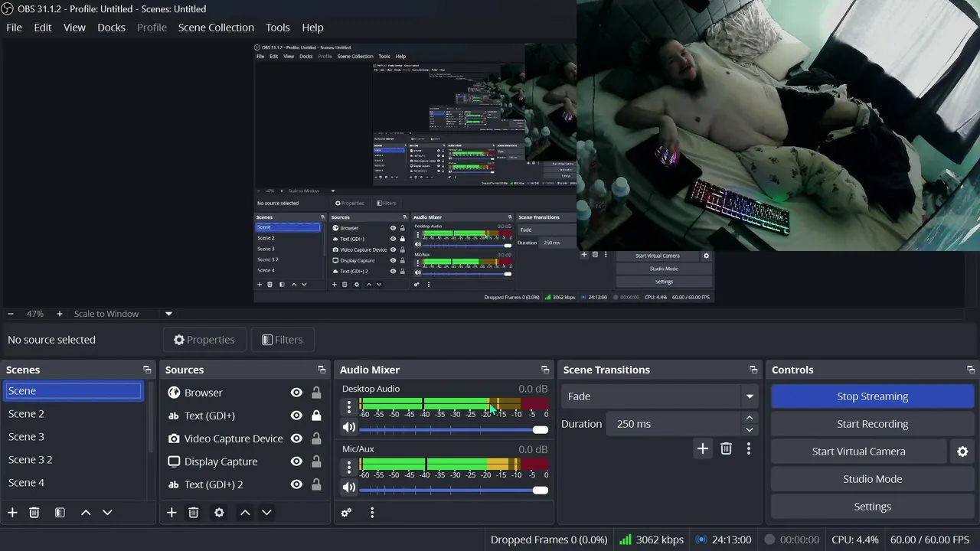The image size is (980, 551).
Task: Undock the Audio Mixer panel
Action: [545, 370]
